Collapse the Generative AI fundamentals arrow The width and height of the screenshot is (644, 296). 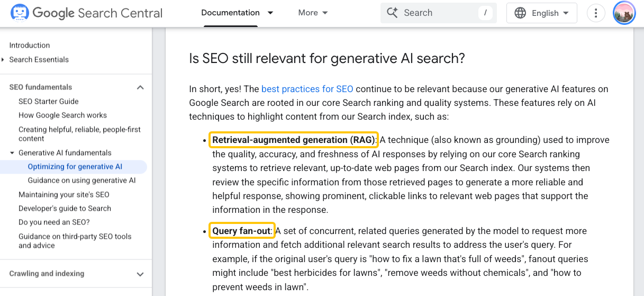click(x=12, y=153)
